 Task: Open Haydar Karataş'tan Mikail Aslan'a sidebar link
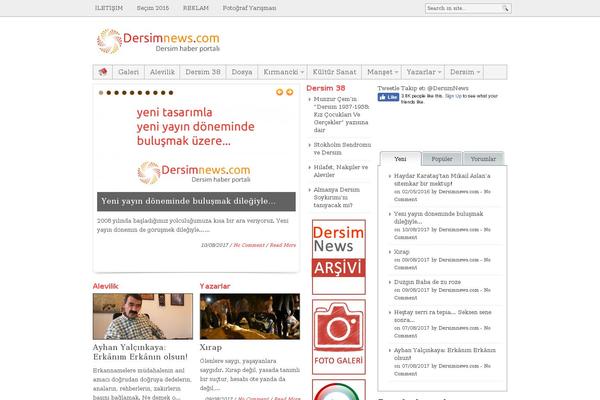click(x=442, y=180)
